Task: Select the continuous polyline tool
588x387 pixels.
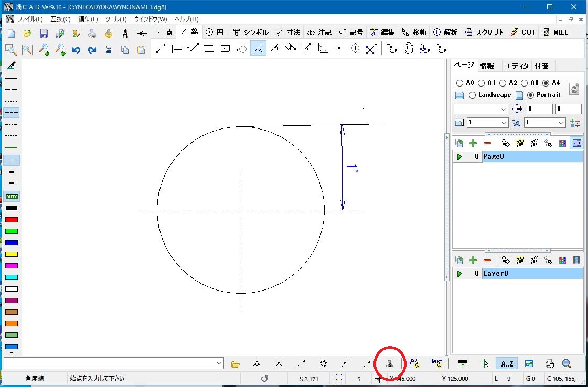Action: pos(193,48)
